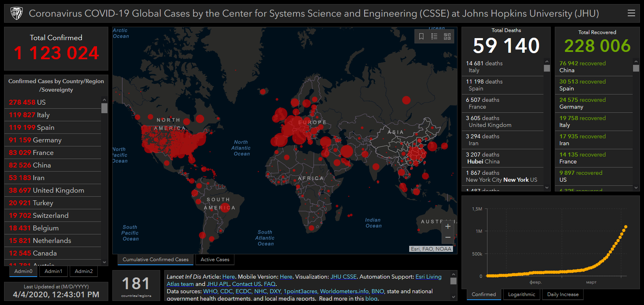Open the hamburger menu in header
This screenshot has height=305, width=644.
(x=631, y=13)
